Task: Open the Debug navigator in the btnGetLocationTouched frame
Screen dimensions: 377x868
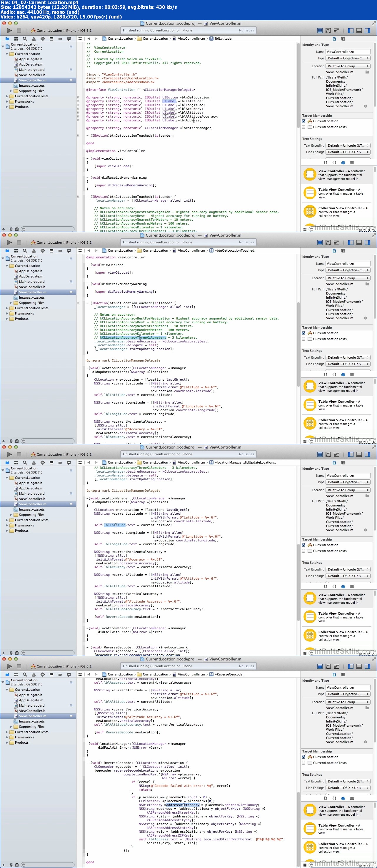Action: (51, 251)
